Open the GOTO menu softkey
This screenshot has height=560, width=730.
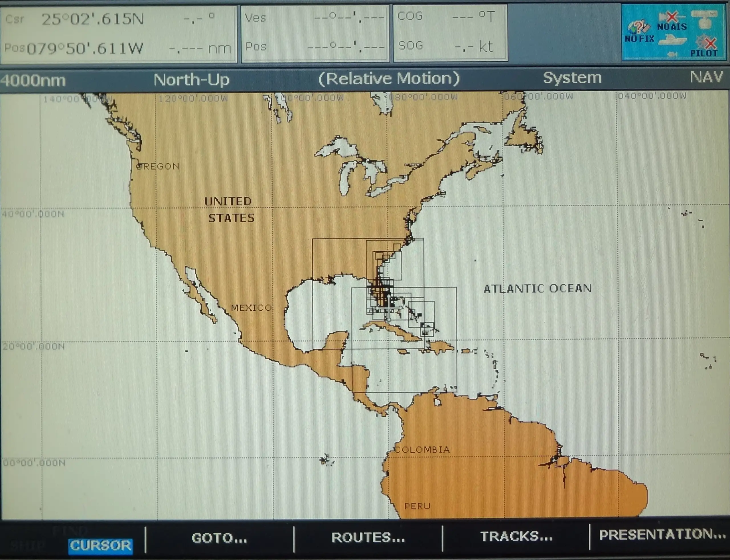pyautogui.click(x=219, y=538)
